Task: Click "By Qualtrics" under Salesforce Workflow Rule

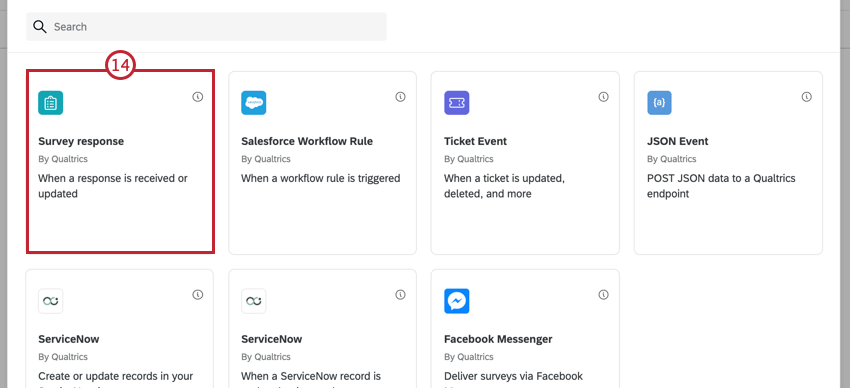Action: [266, 159]
